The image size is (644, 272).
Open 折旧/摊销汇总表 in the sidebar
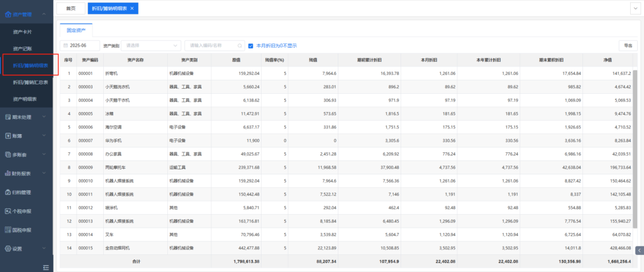[x=30, y=82]
